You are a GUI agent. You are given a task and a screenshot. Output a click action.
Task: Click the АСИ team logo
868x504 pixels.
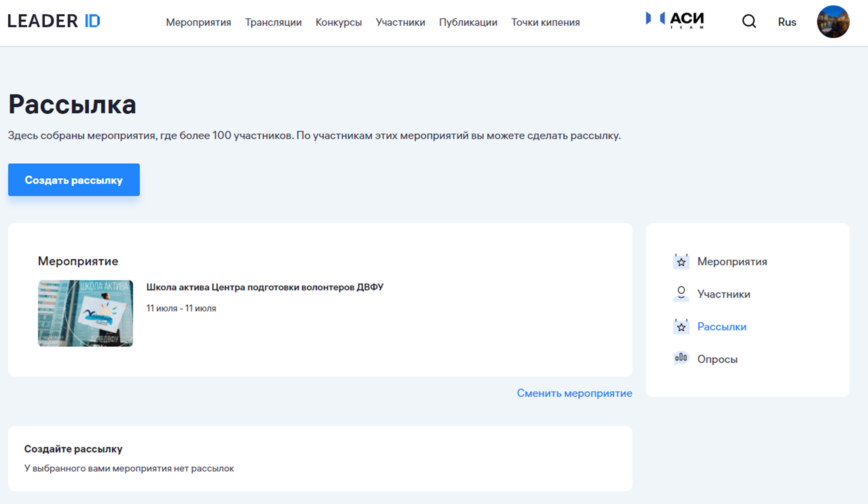(x=675, y=20)
